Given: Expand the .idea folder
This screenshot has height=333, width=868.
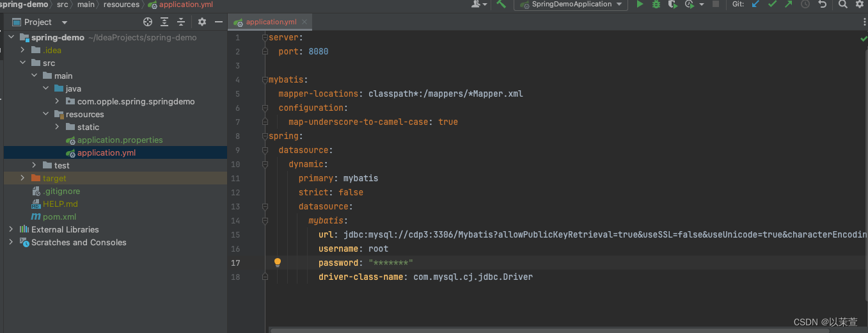Looking at the screenshot, I should coord(22,50).
